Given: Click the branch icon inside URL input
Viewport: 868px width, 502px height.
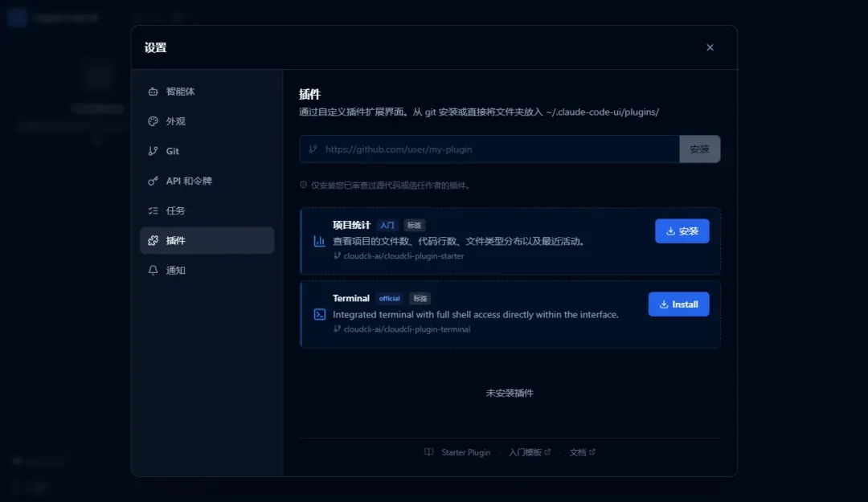Looking at the screenshot, I should 313,149.
